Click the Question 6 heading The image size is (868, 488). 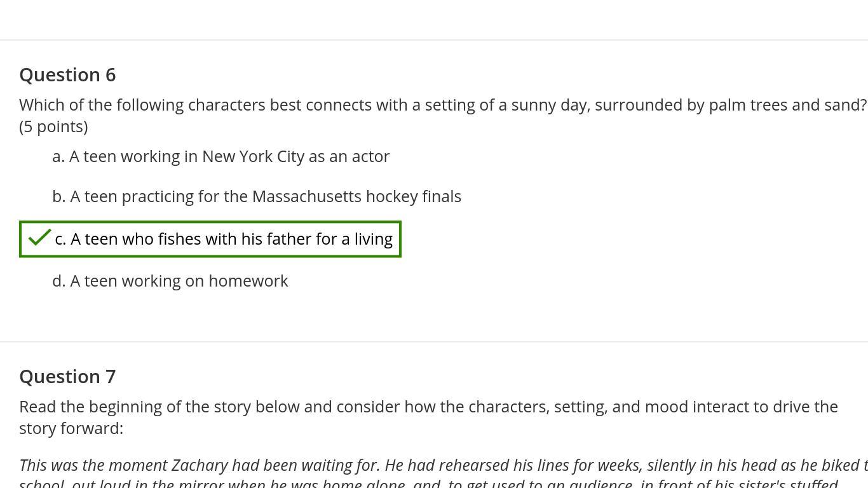[x=67, y=75]
